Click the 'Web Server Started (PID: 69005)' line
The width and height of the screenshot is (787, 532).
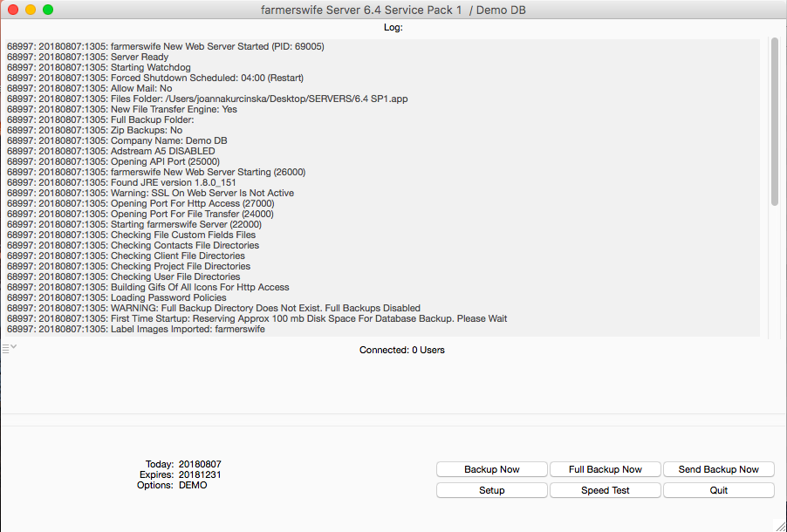click(x=166, y=47)
